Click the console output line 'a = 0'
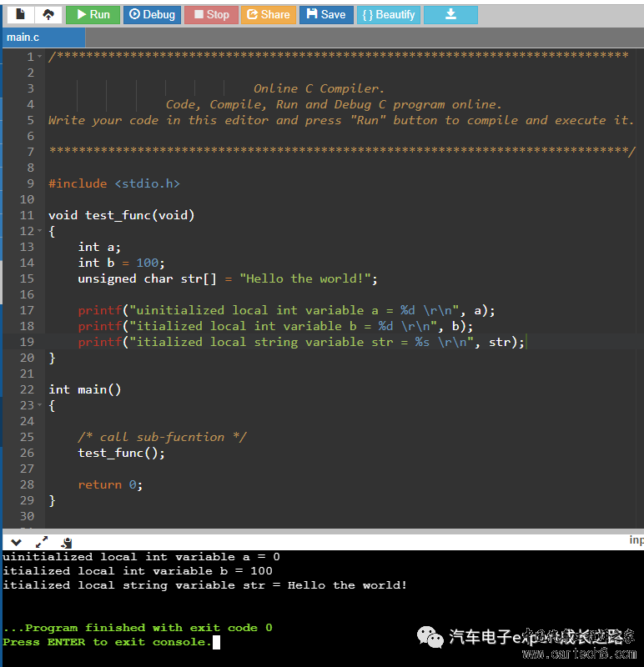The width and height of the screenshot is (644, 667). pyautogui.click(x=141, y=557)
